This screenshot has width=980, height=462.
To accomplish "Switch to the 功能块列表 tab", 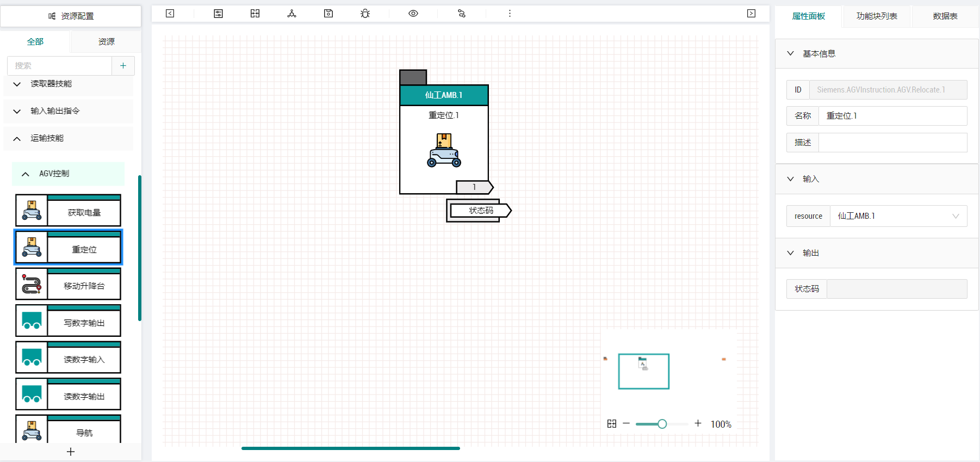I will point(877,16).
